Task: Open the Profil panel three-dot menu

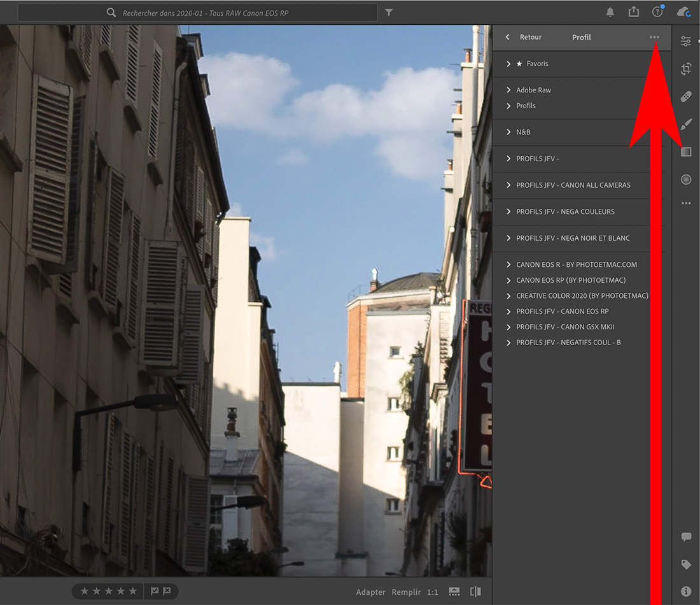Action: (654, 38)
